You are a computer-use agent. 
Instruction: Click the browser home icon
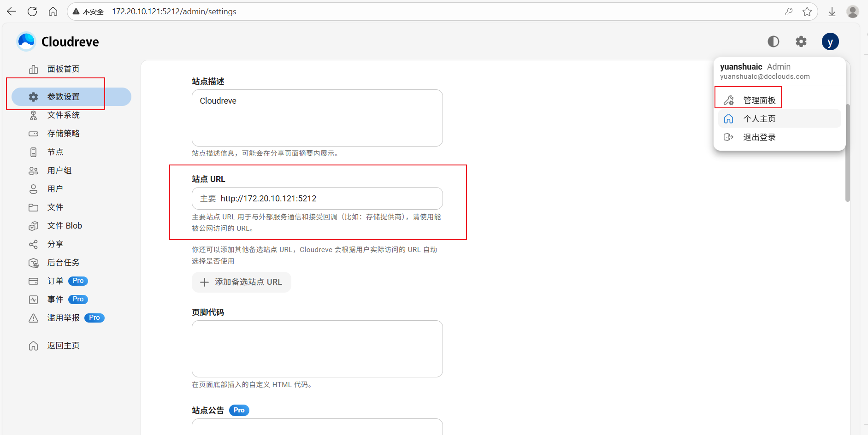coord(53,12)
